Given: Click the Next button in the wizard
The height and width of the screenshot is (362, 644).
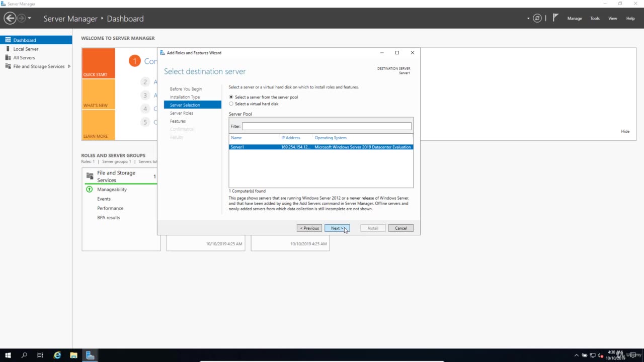Looking at the screenshot, I should [x=337, y=228].
